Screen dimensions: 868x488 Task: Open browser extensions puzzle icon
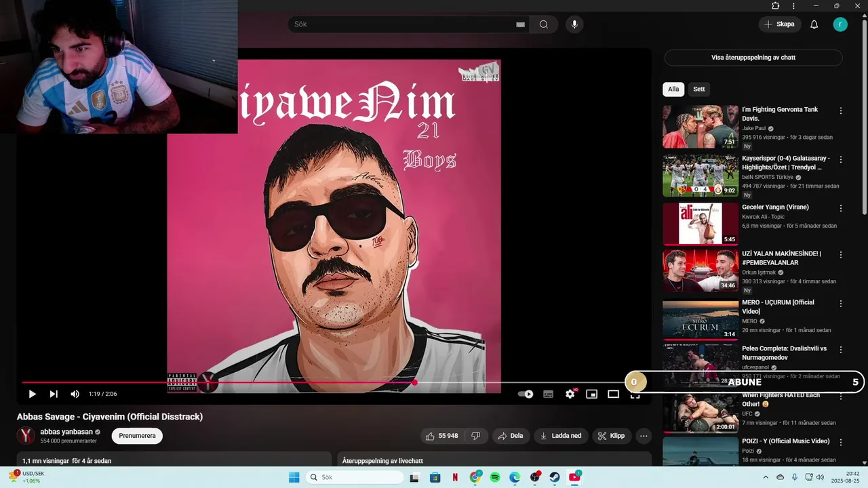point(776,6)
